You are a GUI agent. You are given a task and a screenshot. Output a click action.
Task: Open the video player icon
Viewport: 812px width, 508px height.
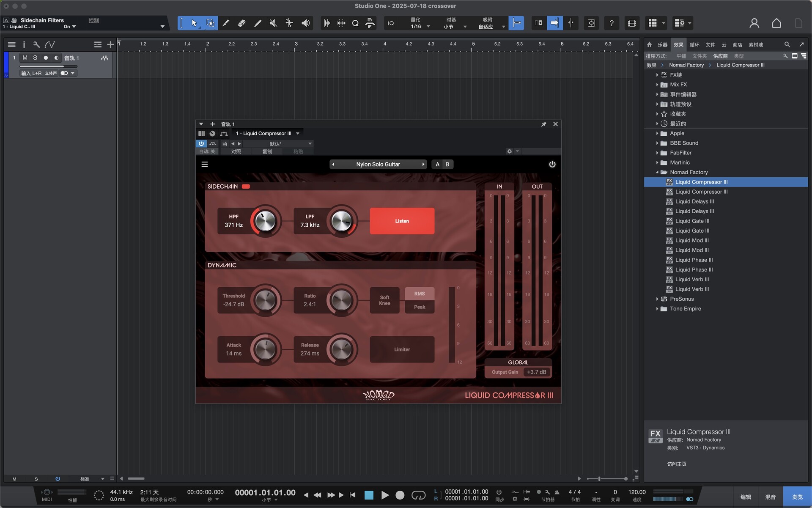point(632,23)
